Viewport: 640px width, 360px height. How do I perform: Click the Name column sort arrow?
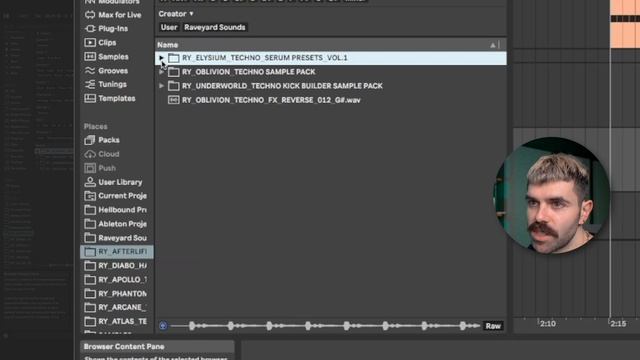(x=493, y=45)
